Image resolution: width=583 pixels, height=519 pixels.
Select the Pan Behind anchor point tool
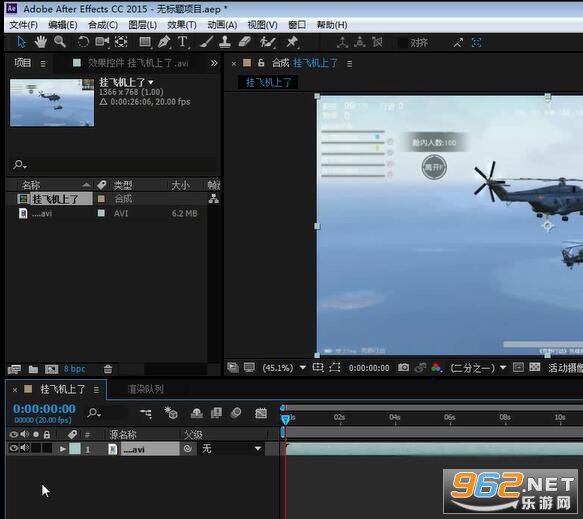(121, 42)
